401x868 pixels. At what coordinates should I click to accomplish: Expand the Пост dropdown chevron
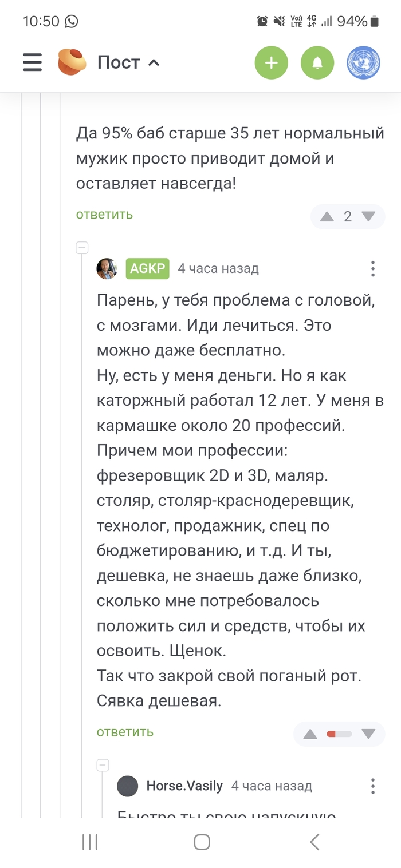(x=154, y=63)
